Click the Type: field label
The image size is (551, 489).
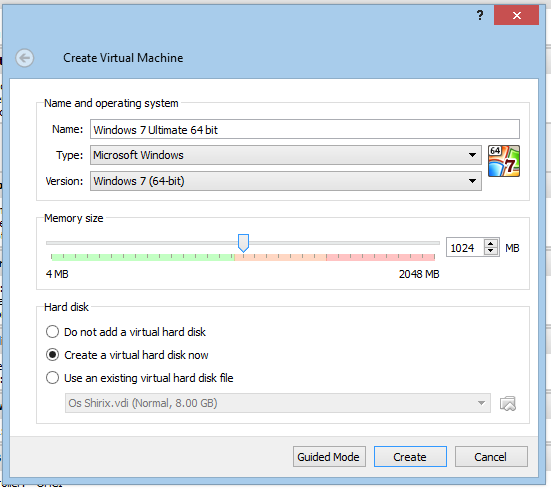70,155
